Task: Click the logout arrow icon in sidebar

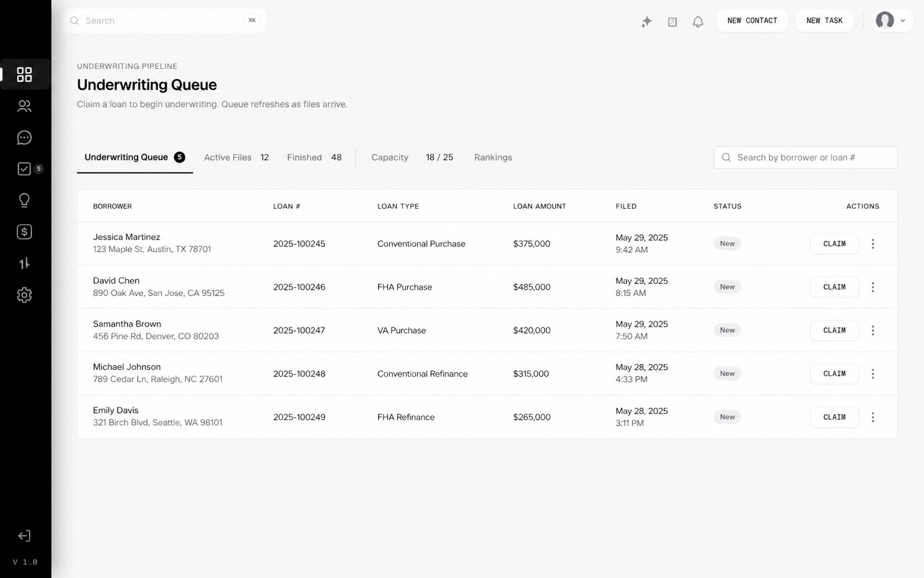Action: 24,536
